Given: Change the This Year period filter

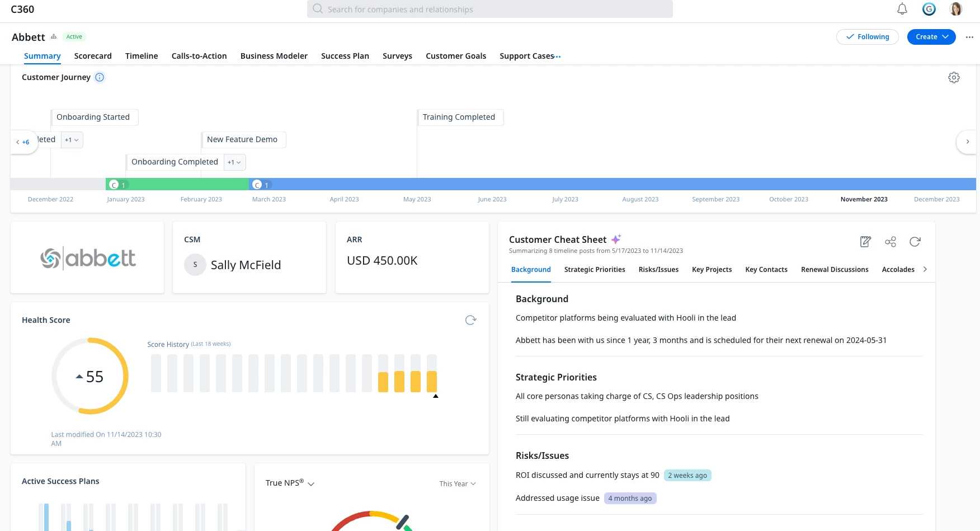Looking at the screenshot, I should click(x=458, y=483).
